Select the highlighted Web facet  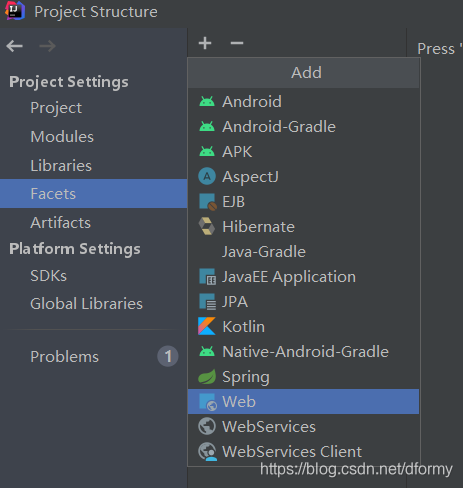tap(303, 401)
